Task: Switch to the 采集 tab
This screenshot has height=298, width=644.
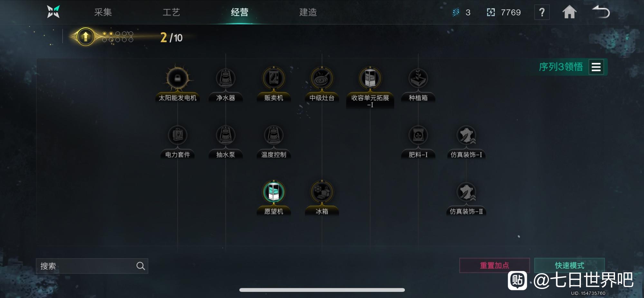Action: pyautogui.click(x=103, y=12)
